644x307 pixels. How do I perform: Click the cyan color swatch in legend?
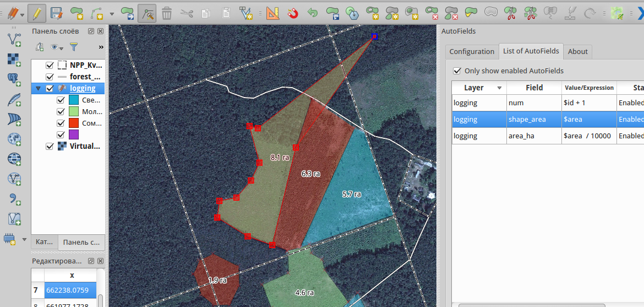(74, 100)
